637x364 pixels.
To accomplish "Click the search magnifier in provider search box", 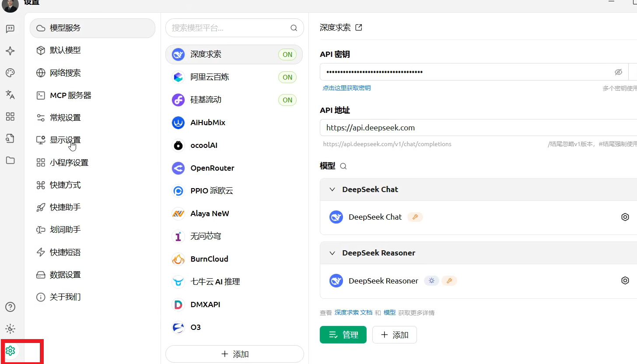I will coord(294,28).
